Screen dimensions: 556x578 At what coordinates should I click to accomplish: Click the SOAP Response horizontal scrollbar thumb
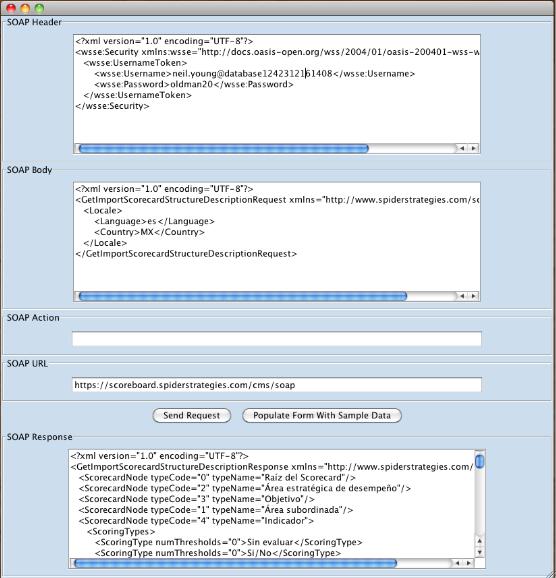236,563
